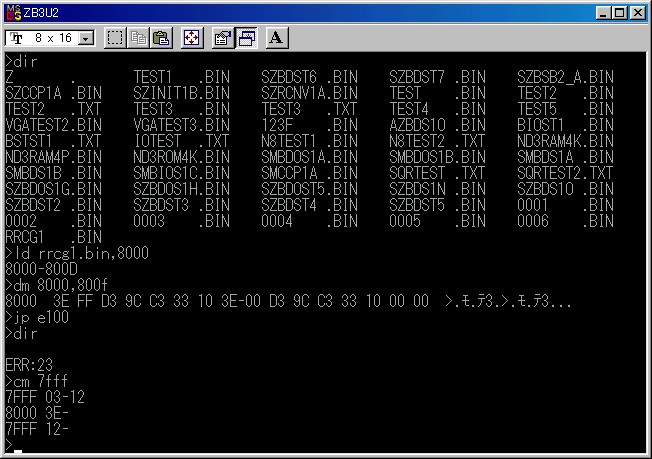652x459 pixels.
Task: Click file name ND3ROM4K.BIN
Action: click(x=182, y=157)
